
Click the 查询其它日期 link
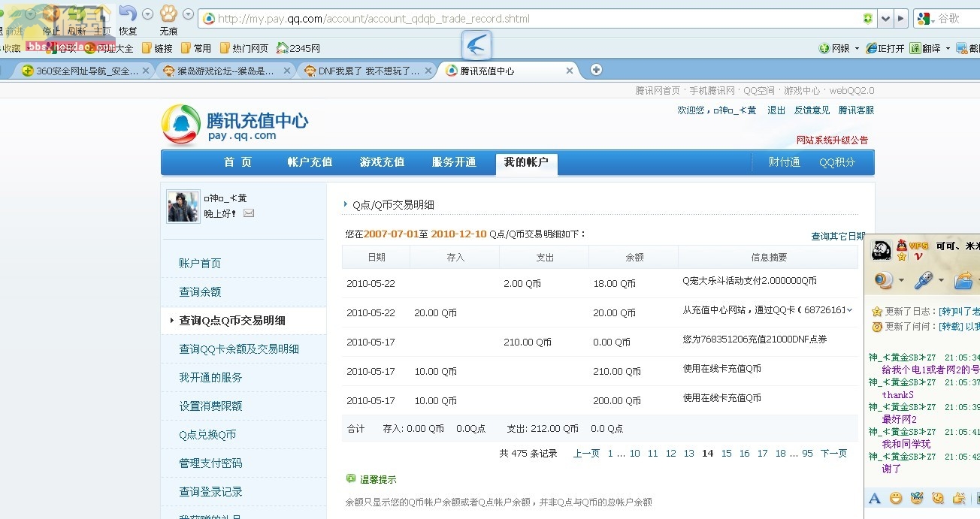point(838,237)
